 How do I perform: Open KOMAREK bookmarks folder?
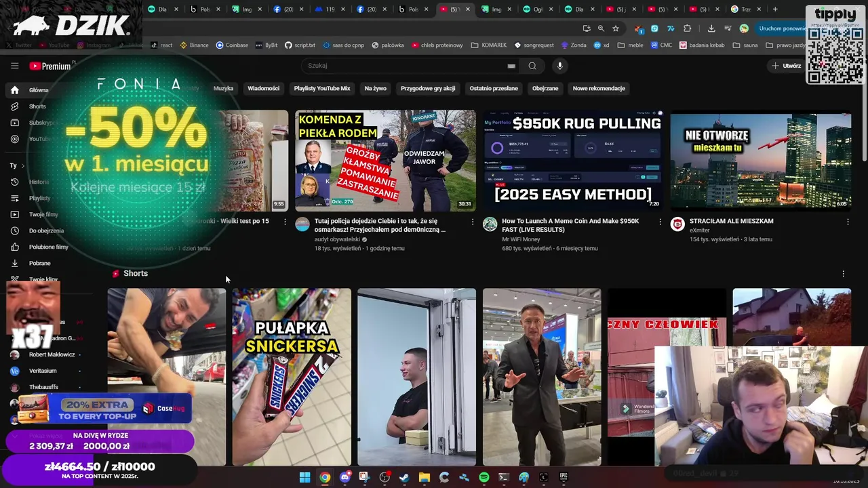[489, 45]
